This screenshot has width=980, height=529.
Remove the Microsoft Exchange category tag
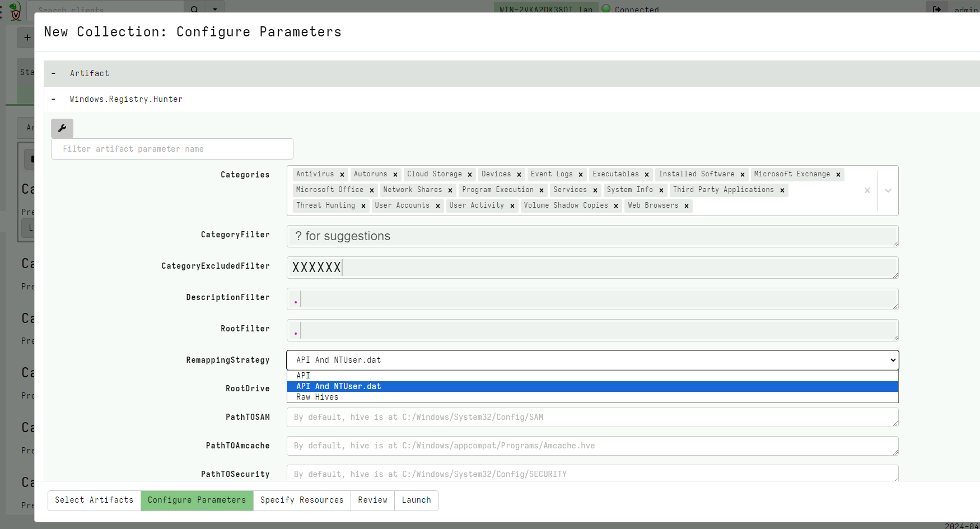pos(838,174)
